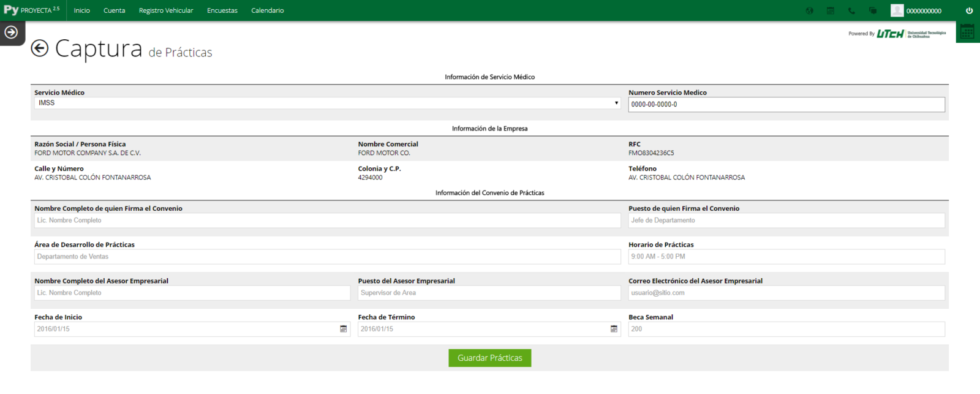Open the green calendar panel icon
The image size is (980, 394).
pyautogui.click(x=967, y=32)
